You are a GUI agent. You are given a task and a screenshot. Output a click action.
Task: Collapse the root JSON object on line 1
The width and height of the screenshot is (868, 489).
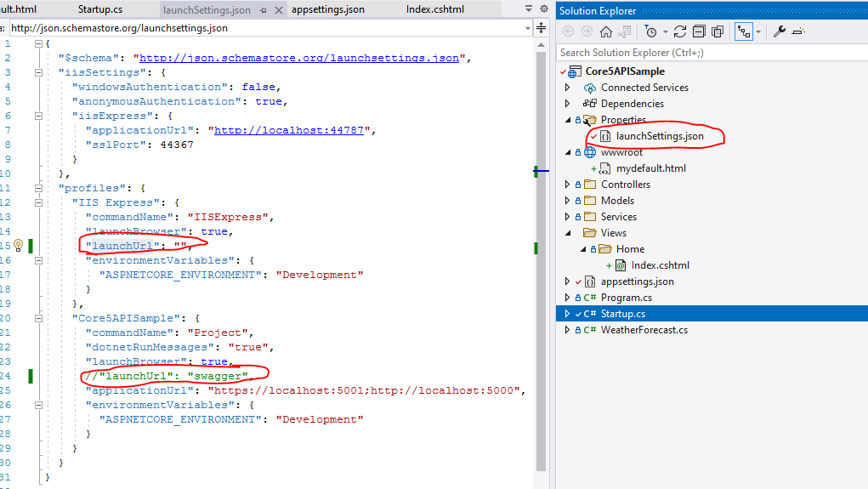38,43
